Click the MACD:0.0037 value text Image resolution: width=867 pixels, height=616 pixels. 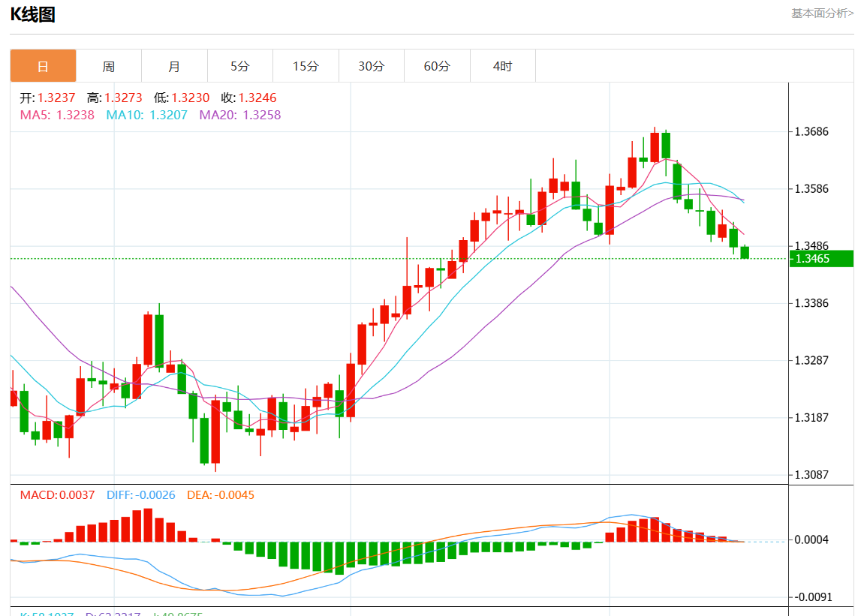pyautogui.click(x=58, y=495)
